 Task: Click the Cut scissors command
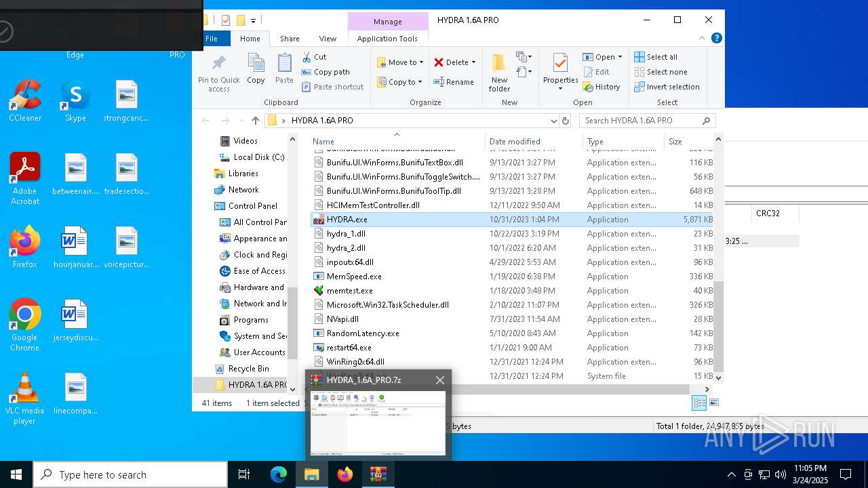314,57
